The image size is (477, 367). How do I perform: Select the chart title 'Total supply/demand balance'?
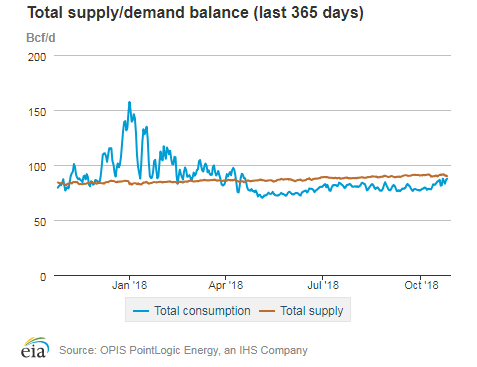[x=138, y=13]
